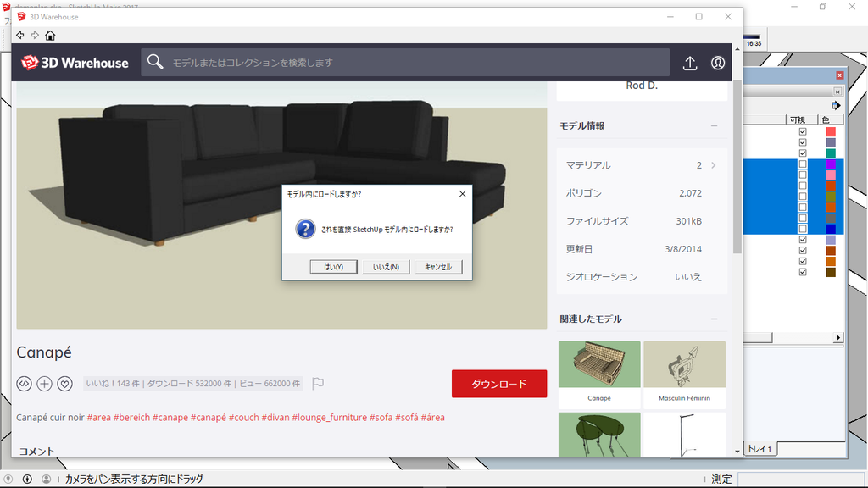Click the 測定 measurement input box
This screenshot has height=488, width=868.
[801, 480]
